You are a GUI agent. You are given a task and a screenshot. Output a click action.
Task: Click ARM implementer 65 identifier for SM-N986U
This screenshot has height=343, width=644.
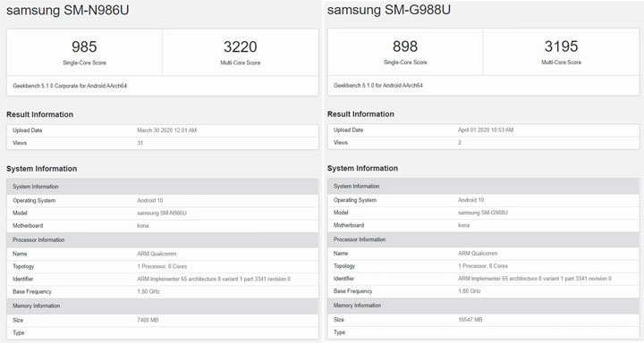(214, 280)
